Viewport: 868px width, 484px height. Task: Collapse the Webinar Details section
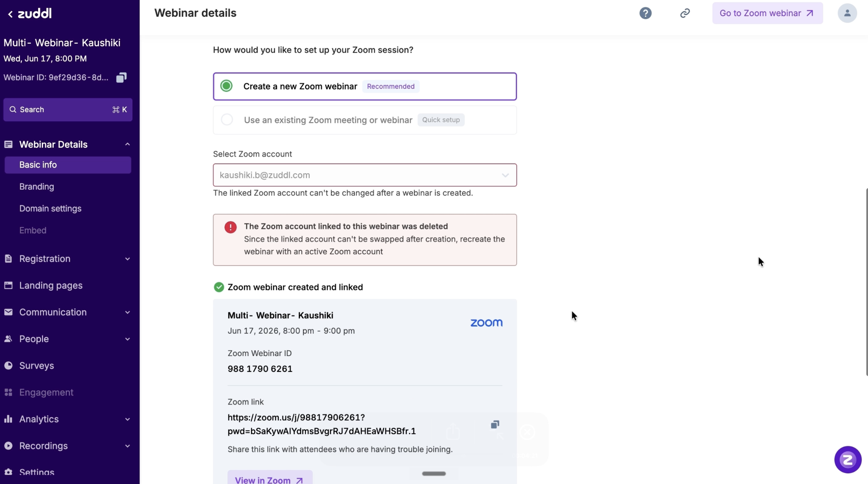[x=127, y=144]
